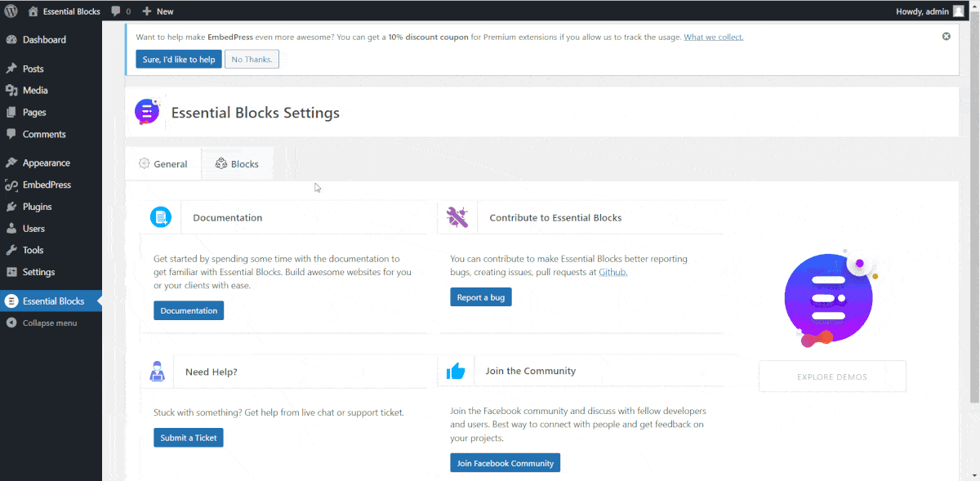This screenshot has width=980, height=481.
Task: Open Comments in the sidebar
Action: pyautogui.click(x=51, y=134)
